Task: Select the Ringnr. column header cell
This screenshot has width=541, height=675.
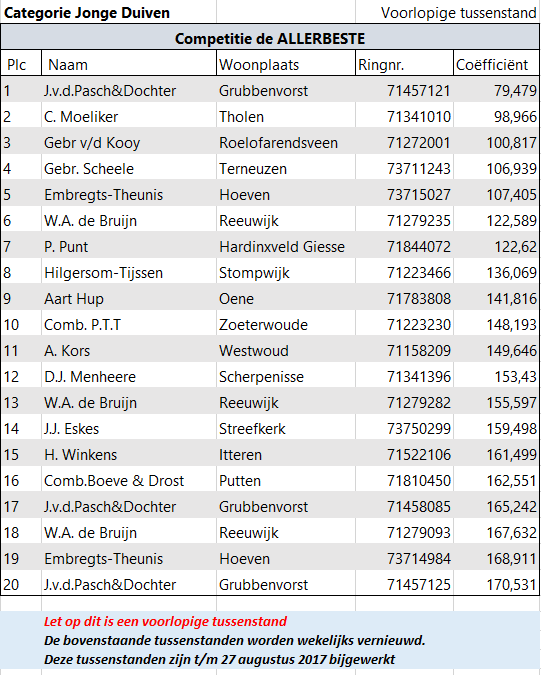Action: click(x=404, y=65)
